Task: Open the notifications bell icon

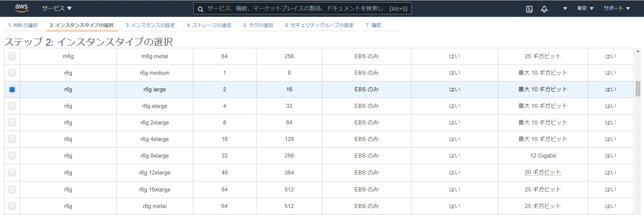Action: coord(544,9)
